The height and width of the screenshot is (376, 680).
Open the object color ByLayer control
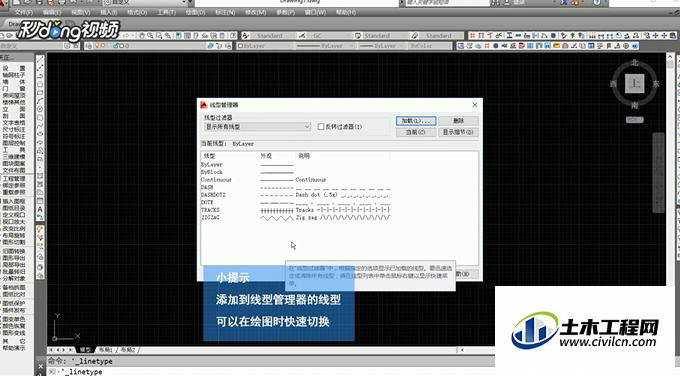point(265,46)
